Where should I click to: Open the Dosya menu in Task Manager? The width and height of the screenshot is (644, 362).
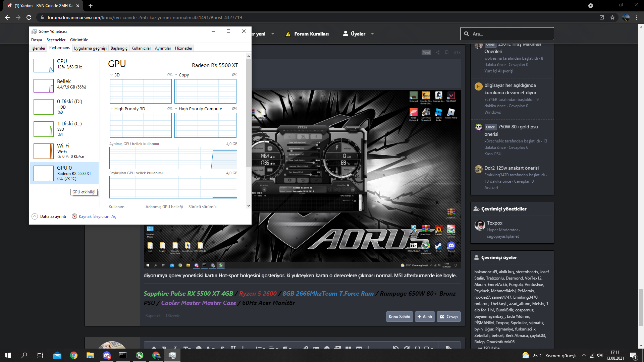click(x=37, y=40)
